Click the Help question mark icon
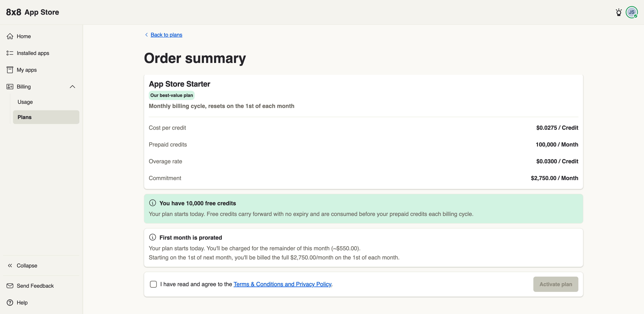Viewport: 644px width, 314px height. (10, 303)
